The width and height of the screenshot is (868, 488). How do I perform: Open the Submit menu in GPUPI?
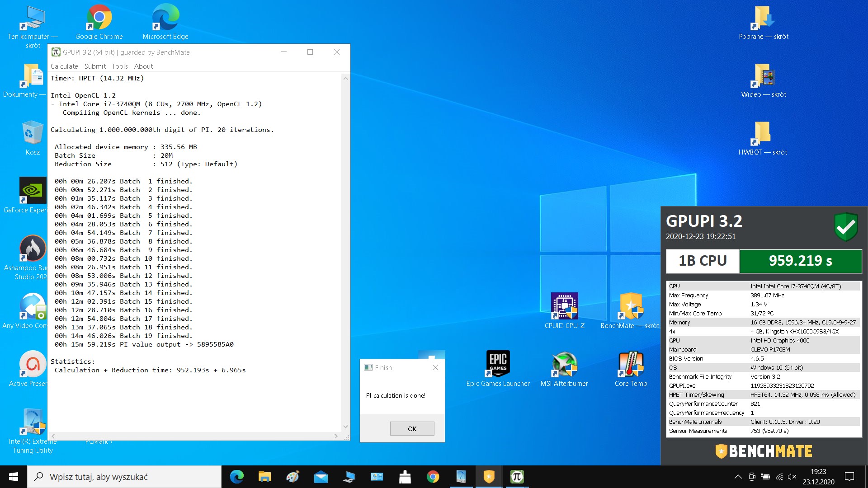95,66
